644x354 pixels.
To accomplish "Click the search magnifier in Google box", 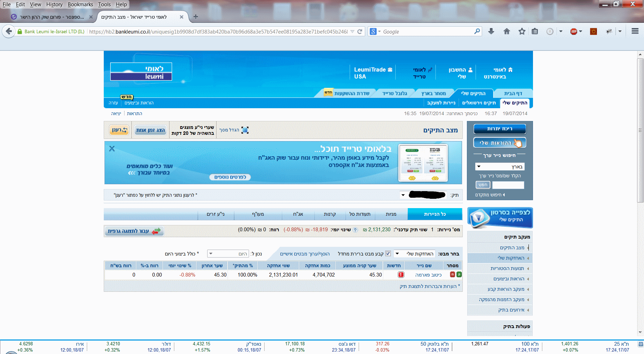I will (x=477, y=31).
